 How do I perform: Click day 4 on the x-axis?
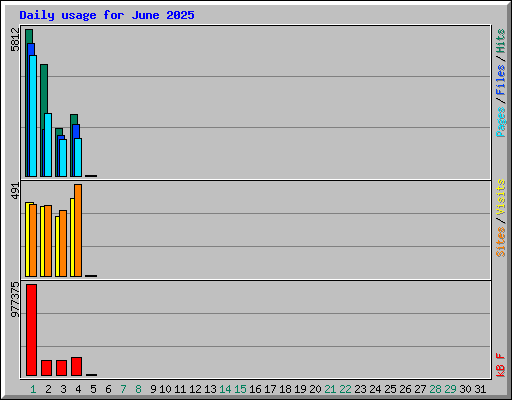tap(78, 389)
